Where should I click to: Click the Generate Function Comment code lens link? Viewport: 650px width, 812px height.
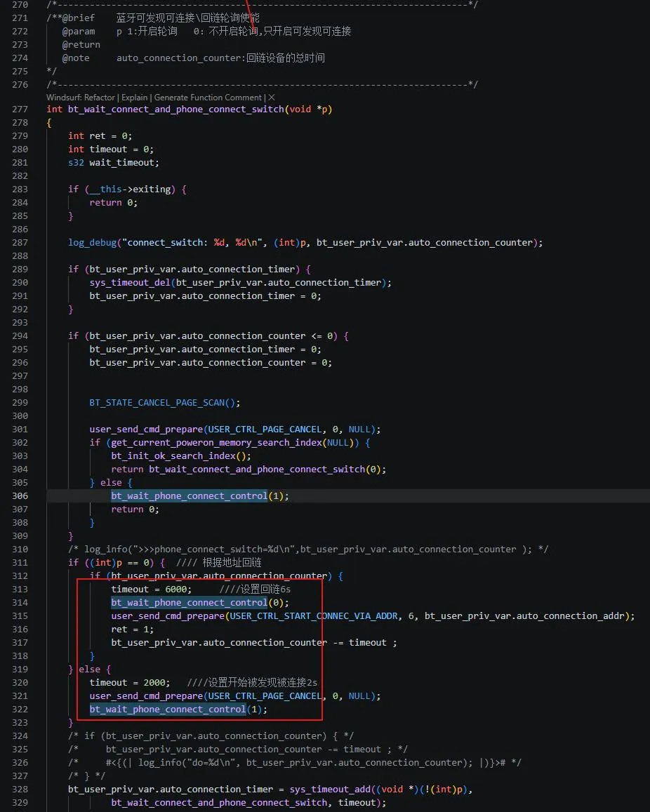[x=208, y=98]
